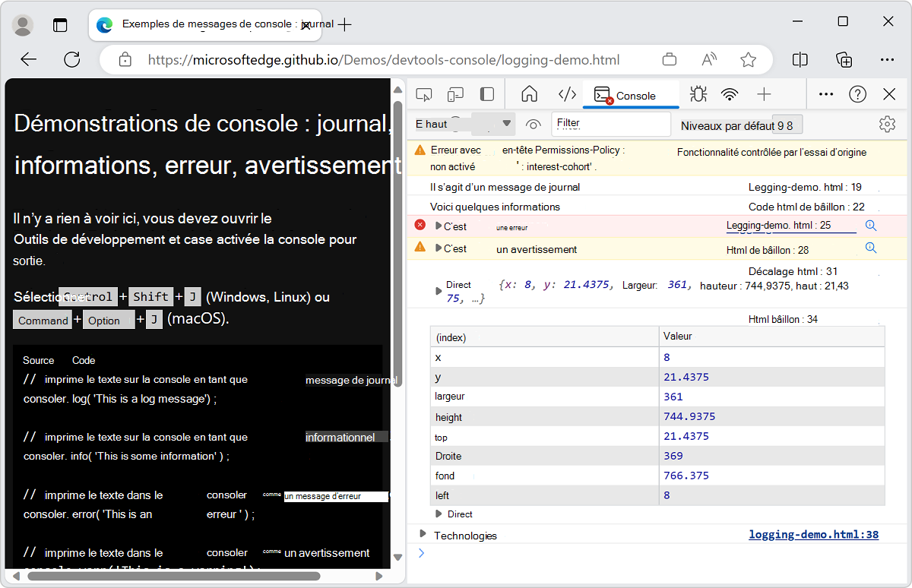912x588 pixels.
Task: Open DevTools help with the question mark
Action: 858,94
